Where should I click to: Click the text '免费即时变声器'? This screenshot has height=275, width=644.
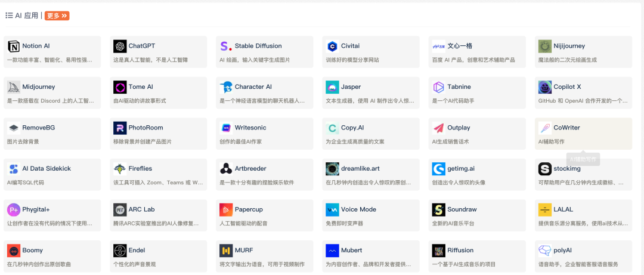click(x=344, y=224)
